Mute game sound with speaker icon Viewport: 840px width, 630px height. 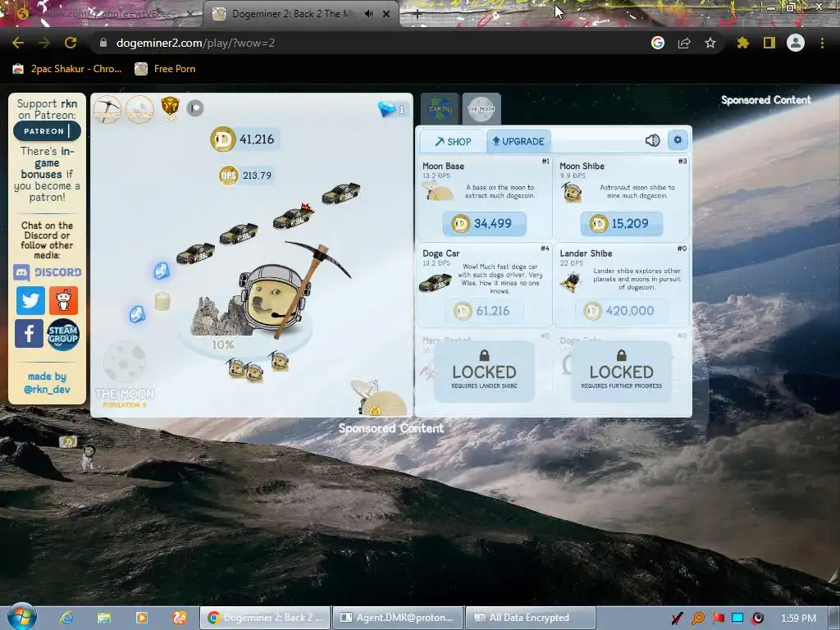(652, 140)
